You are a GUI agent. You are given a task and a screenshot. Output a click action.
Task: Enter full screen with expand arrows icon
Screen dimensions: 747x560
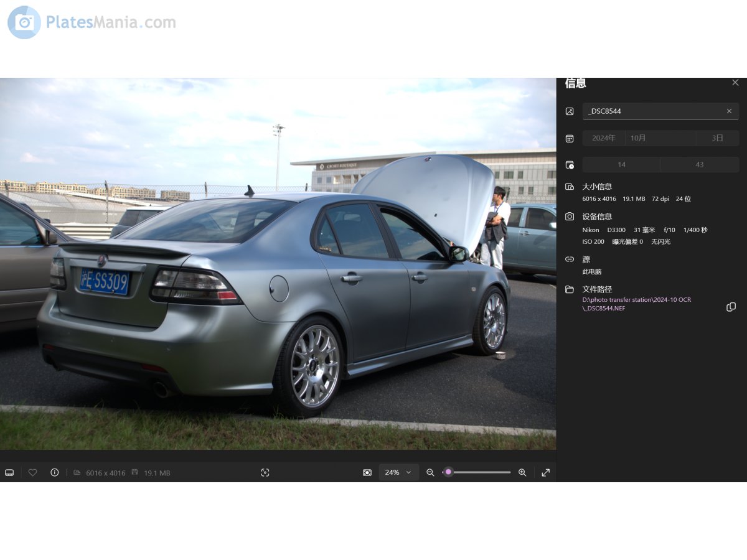(546, 473)
